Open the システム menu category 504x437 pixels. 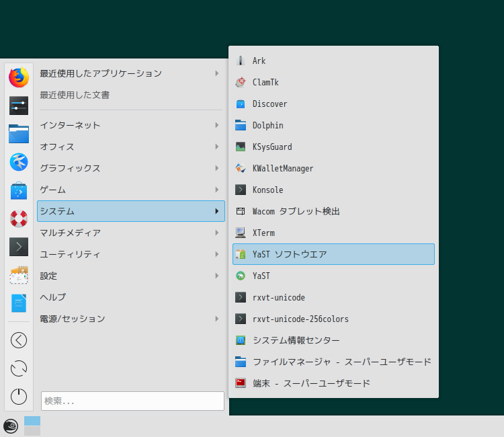pos(131,211)
